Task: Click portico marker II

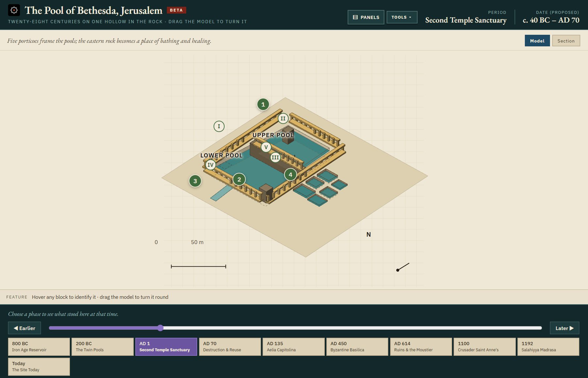Action: [x=283, y=118]
